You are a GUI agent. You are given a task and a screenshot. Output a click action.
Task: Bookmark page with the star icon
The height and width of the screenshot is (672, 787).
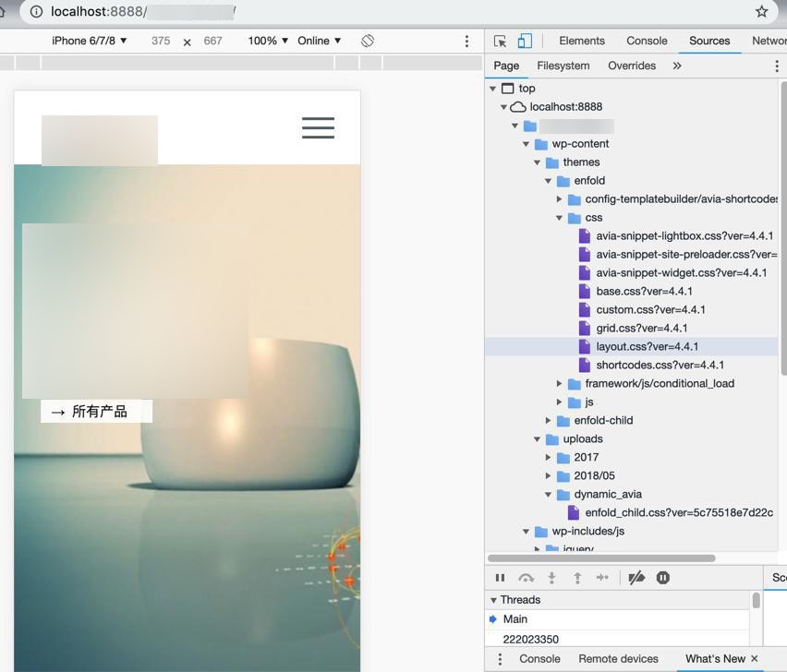tap(761, 11)
